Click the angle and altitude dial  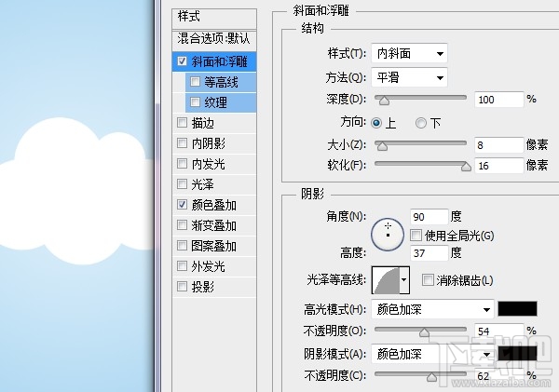point(388,235)
